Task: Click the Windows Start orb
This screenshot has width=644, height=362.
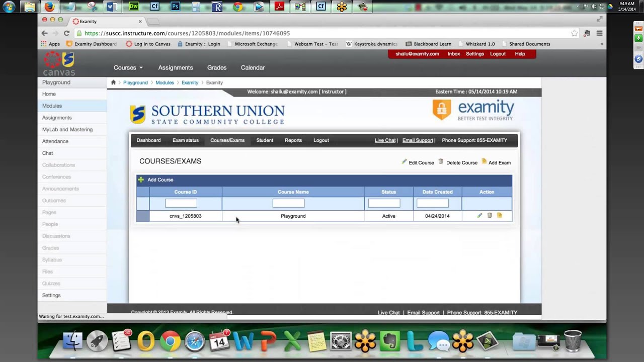Action: (9, 7)
